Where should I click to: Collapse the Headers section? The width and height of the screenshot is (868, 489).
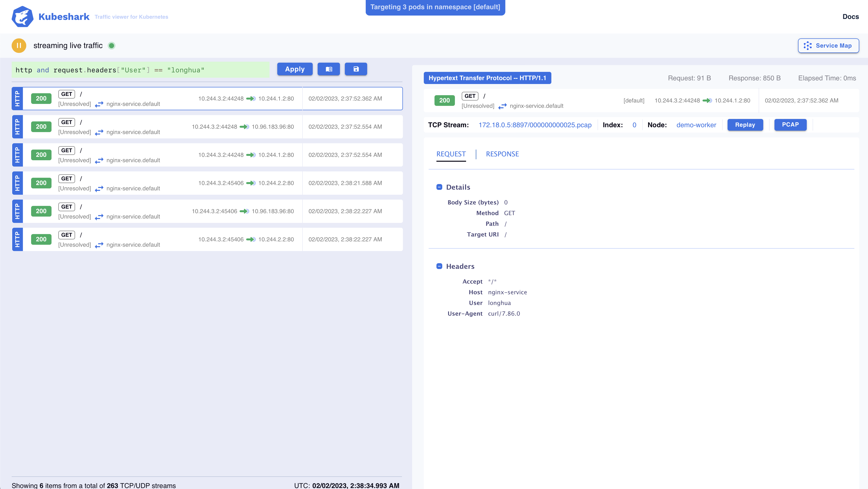(x=439, y=266)
